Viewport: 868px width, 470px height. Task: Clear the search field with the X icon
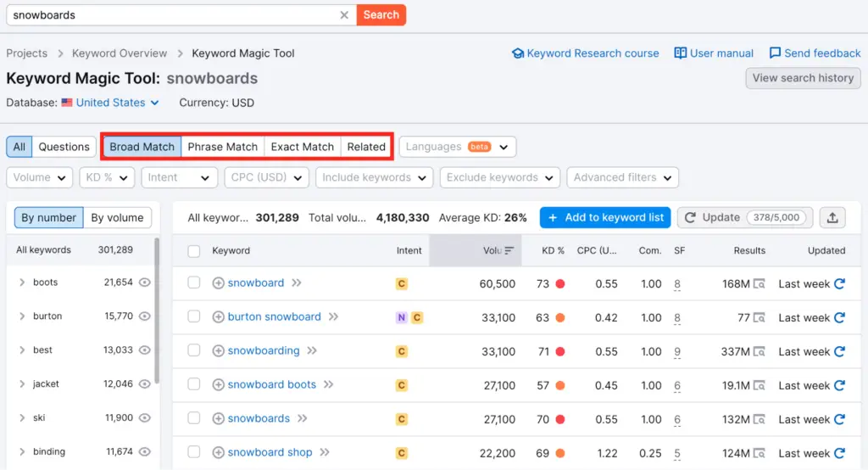[344, 15]
